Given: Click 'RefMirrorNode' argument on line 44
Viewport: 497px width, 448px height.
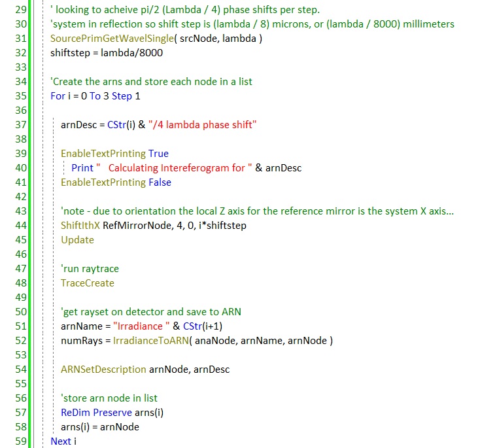Looking at the screenshot, I should pos(138,226).
